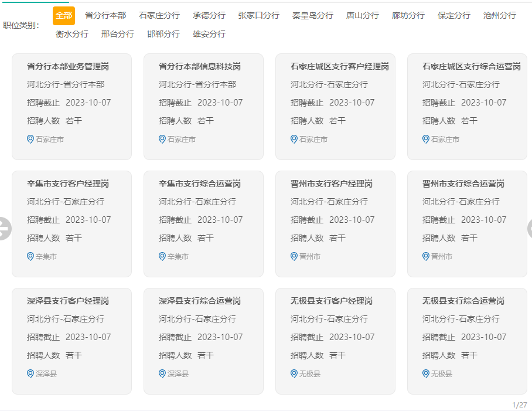Filter jobs by 秦皇岛分行

click(313, 16)
